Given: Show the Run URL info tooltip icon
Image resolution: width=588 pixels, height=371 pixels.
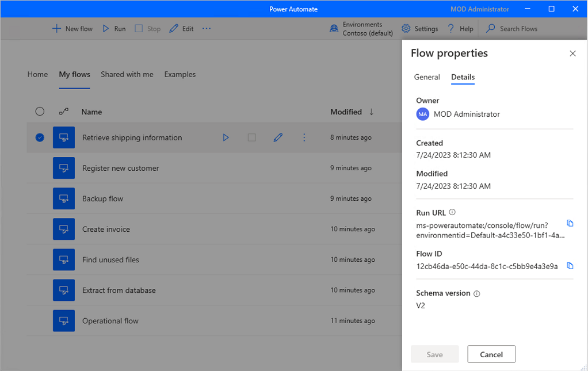Looking at the screenshot, I should point(452,212).
